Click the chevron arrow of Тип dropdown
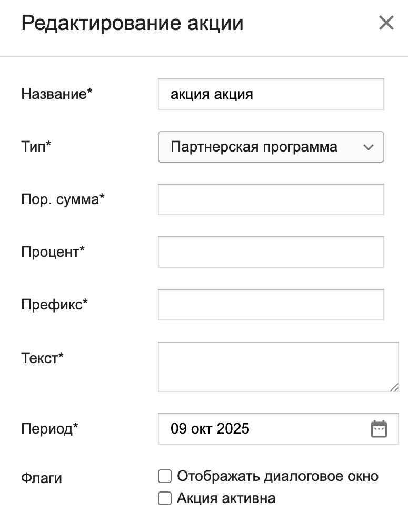Image resolution: width=408 pixels, height=532 pixels. [x=369, y=147]
